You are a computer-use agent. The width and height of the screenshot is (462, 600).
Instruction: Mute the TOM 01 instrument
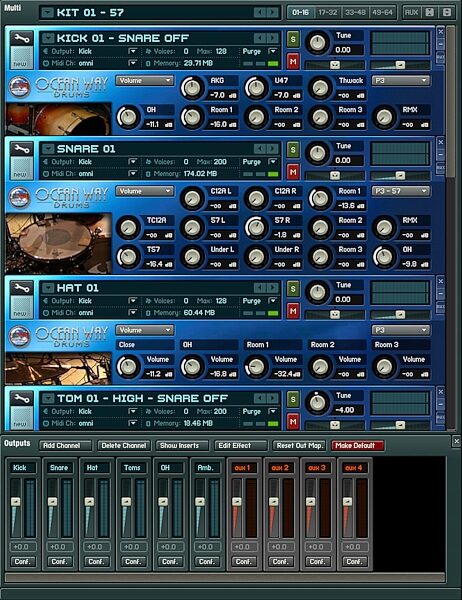point(293,421)
